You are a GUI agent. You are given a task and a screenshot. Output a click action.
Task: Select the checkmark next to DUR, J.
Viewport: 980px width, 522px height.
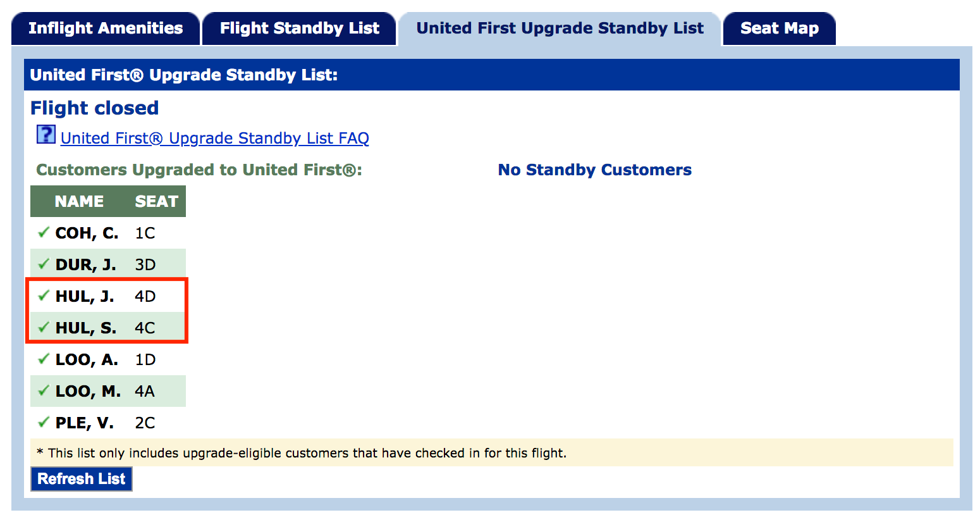(x=42, y=264)
